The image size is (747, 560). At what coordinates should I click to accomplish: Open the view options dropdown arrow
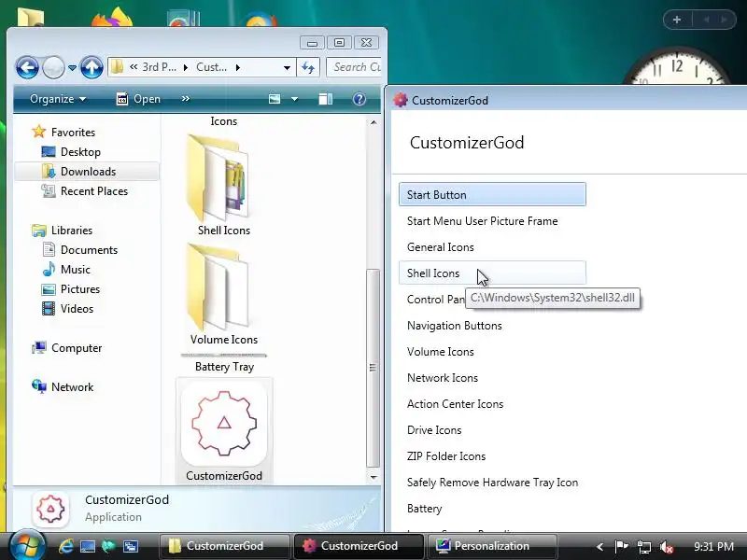[294, 99]
